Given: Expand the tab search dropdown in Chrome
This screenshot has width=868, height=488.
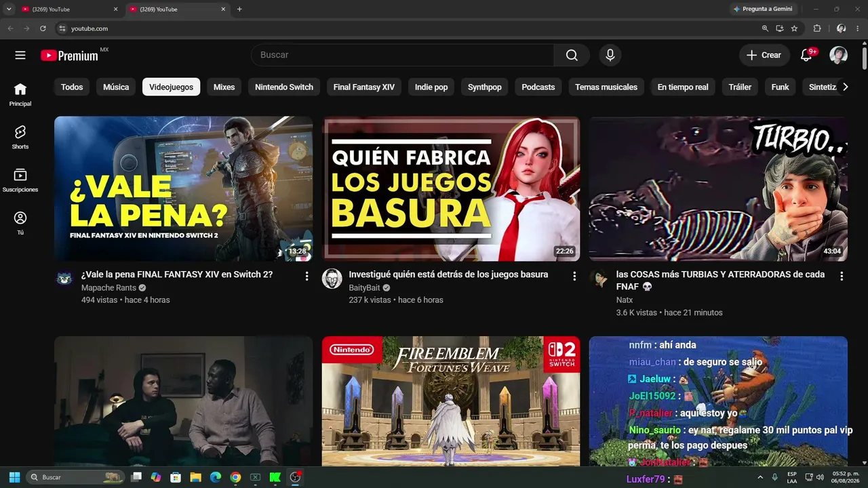Looking at the screenshot, I should pyautogui.click(x=9, y=9).
